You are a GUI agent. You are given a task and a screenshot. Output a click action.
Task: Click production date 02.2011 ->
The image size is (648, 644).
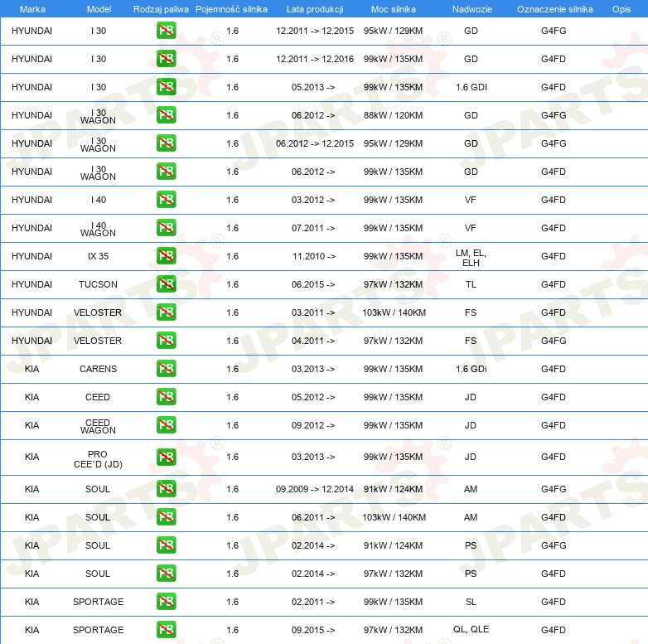313,602
